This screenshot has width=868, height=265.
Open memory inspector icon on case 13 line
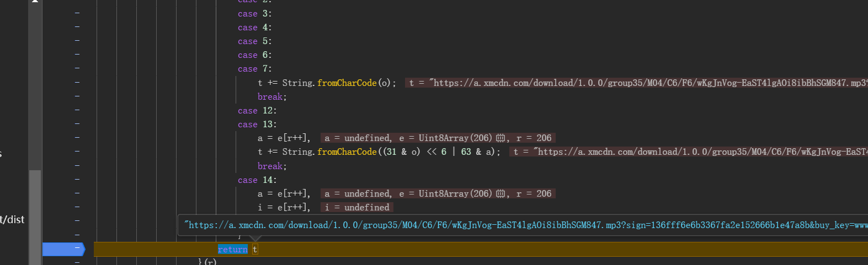[x=500, y=138]
